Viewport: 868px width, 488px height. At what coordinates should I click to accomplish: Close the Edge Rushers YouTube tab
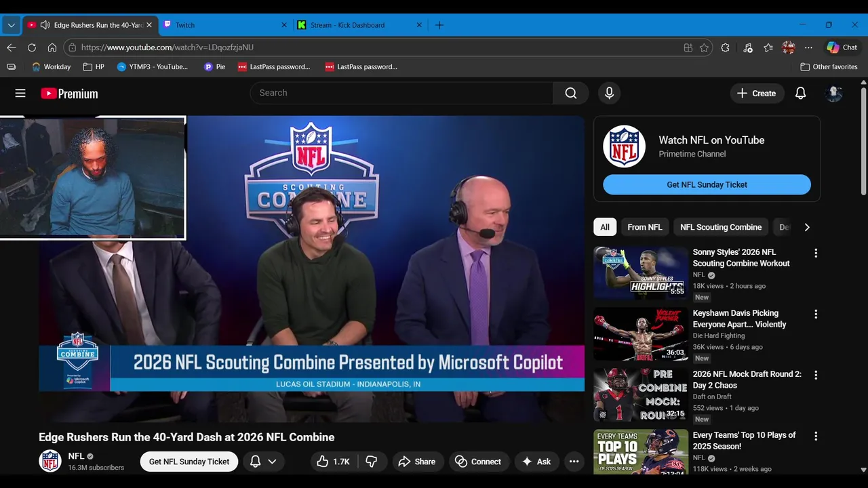click(149, 25)
